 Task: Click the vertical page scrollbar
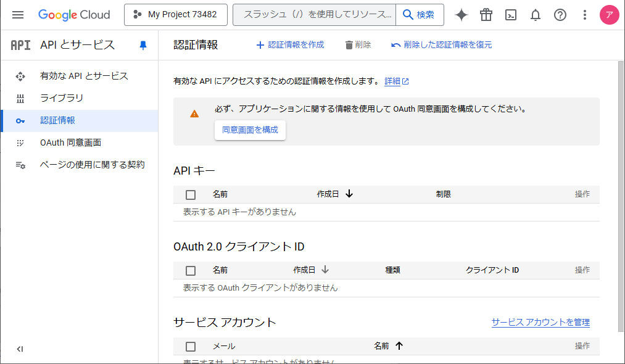click(x=621, y=196)
